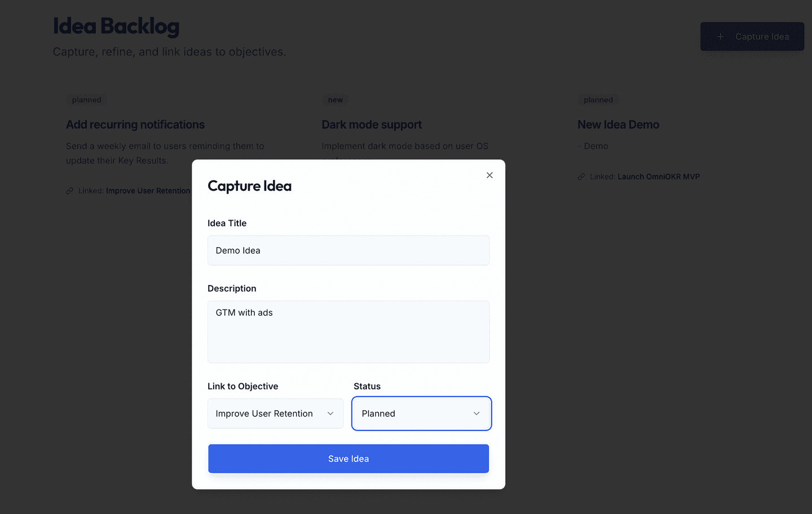Click inside the Description text area

(348, 332)
